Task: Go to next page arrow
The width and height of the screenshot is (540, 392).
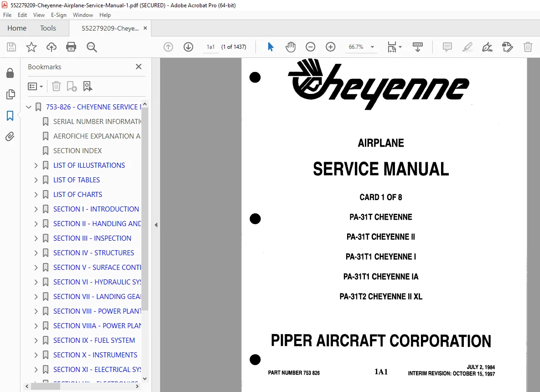Action: 188,47
